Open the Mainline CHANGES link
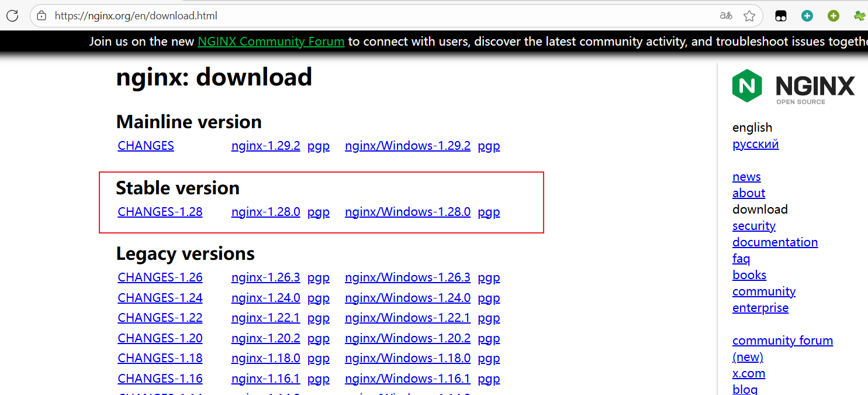This screenshot has height=395, width=868. tap(146, 146)
